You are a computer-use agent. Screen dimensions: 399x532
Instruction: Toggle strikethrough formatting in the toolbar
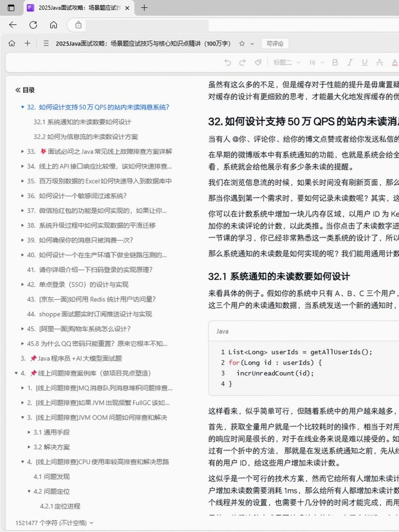coord(379,62)
